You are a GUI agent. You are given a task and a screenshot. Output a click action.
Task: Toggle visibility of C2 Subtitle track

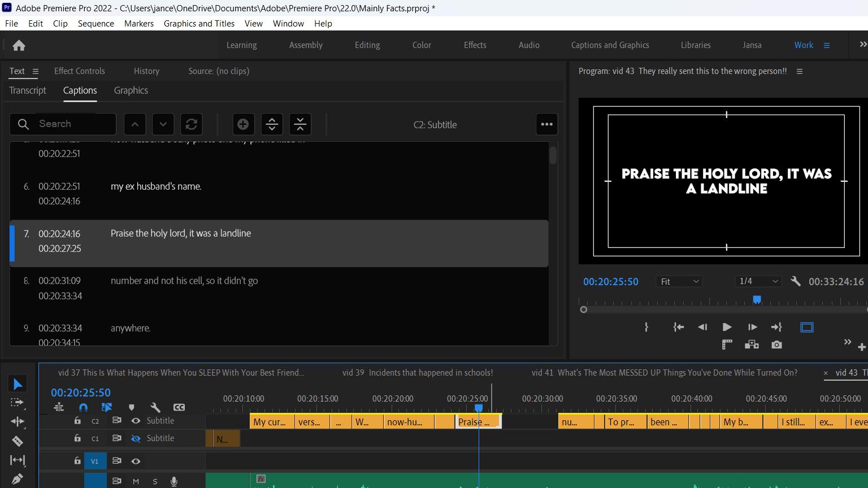click(136, 421)
